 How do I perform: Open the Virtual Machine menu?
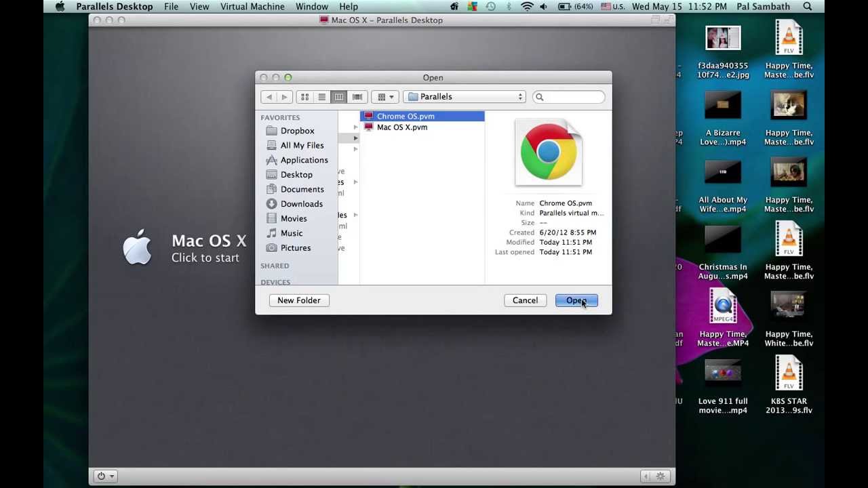pos(252,7)
